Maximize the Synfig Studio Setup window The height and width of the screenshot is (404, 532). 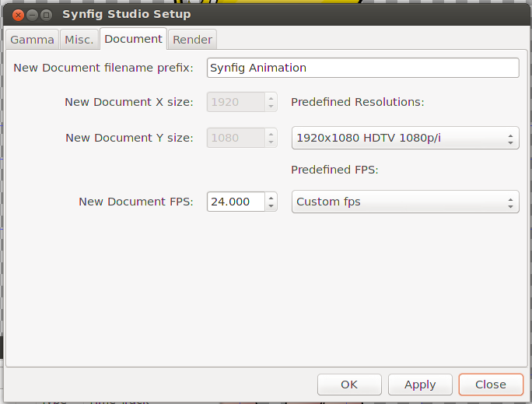(x=46, y=15)
